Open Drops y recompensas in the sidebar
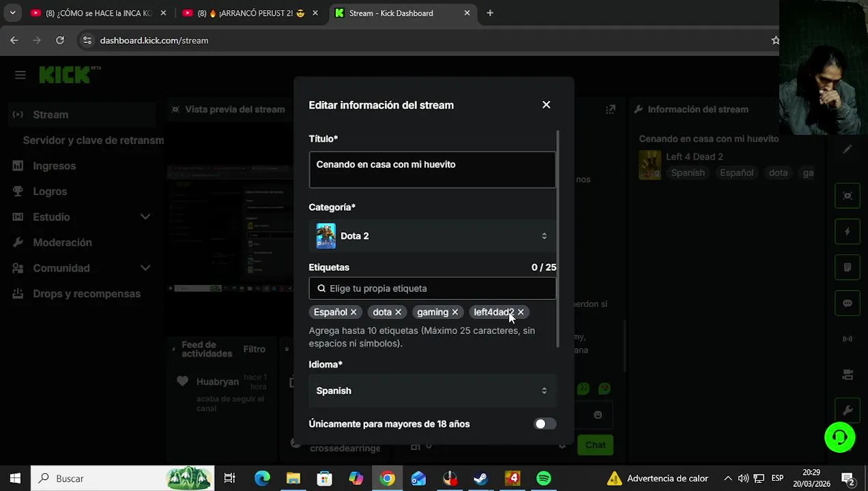Screen dimensions: 868x491 point(87,294)
